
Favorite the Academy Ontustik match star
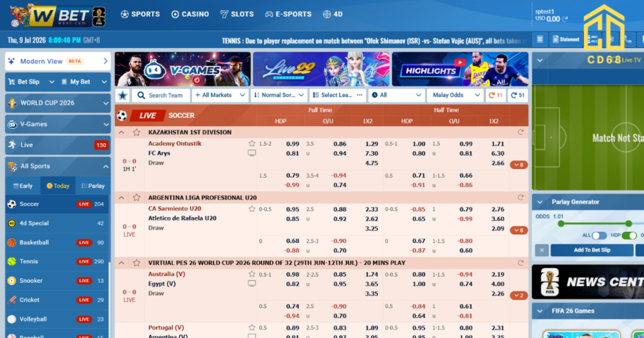pos(252,144)
